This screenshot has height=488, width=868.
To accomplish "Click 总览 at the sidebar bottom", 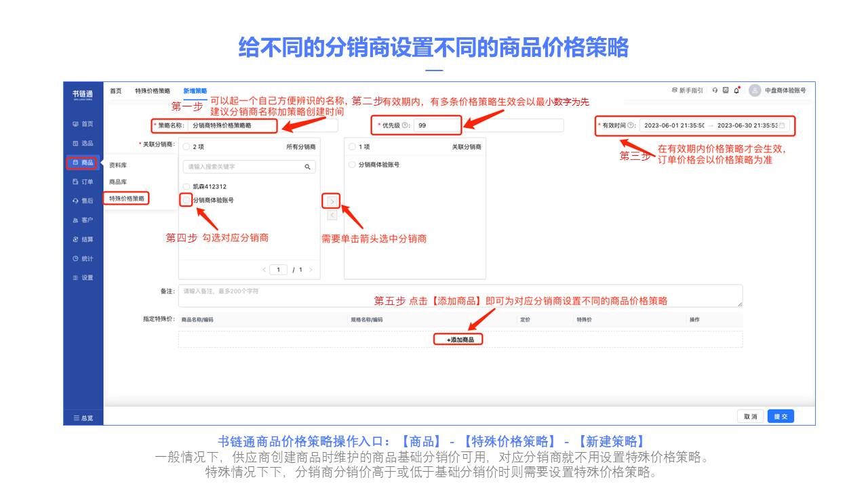I will click(83, 418).
